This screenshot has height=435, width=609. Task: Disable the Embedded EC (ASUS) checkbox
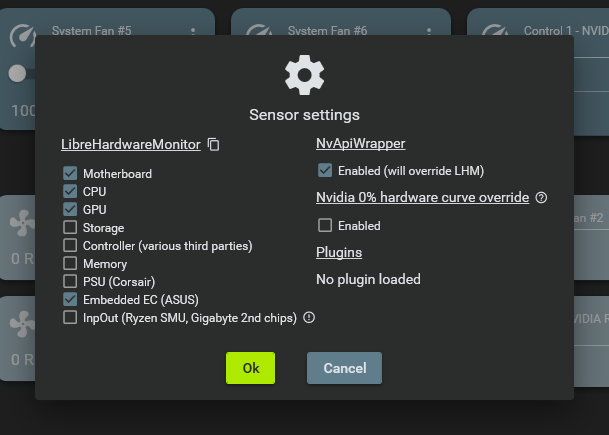[x=70, y=299]
